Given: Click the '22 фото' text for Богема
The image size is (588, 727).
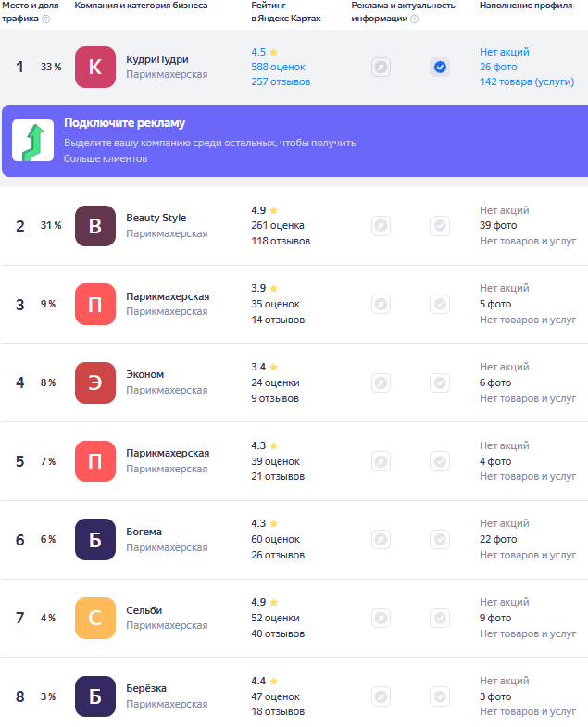Looking at the screenshot, I should pos(498,539).
